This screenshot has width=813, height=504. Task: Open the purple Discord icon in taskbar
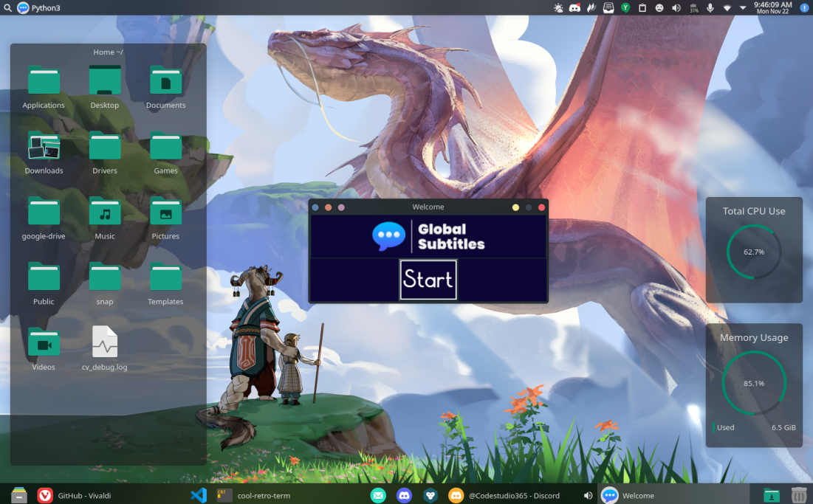[x=404, y=496]
